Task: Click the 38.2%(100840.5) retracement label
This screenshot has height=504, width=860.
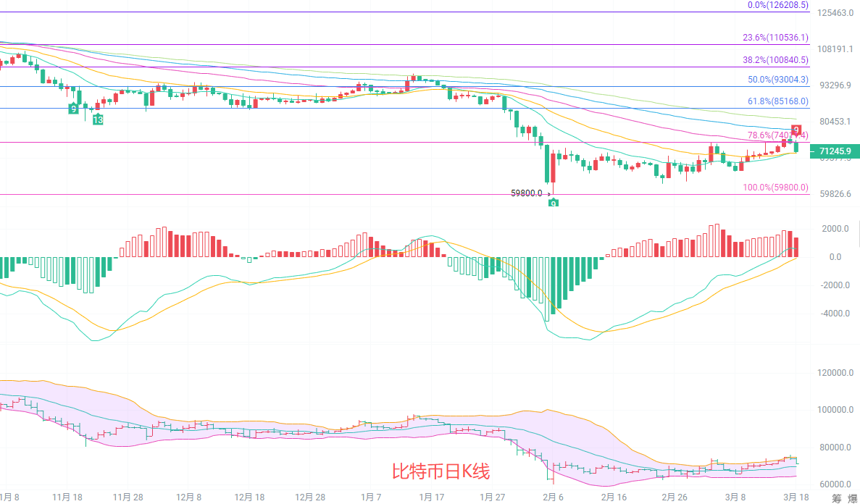Action: 775,60
